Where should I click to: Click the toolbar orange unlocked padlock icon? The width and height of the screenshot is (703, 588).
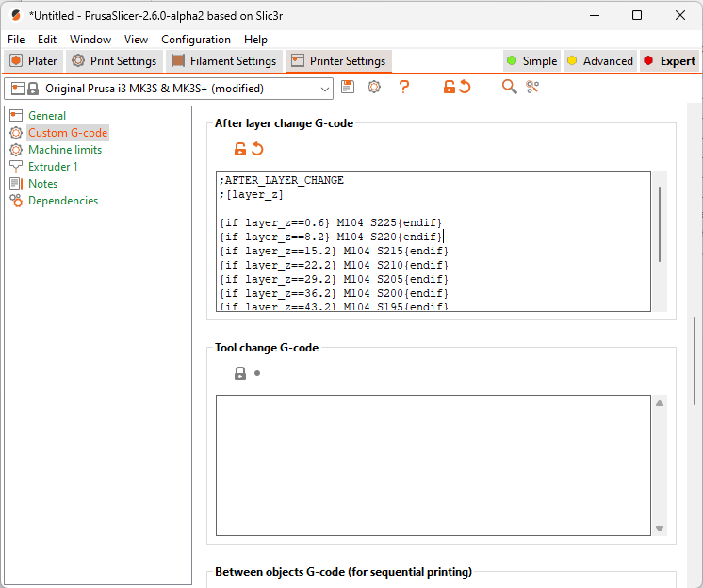pos(450,87)
